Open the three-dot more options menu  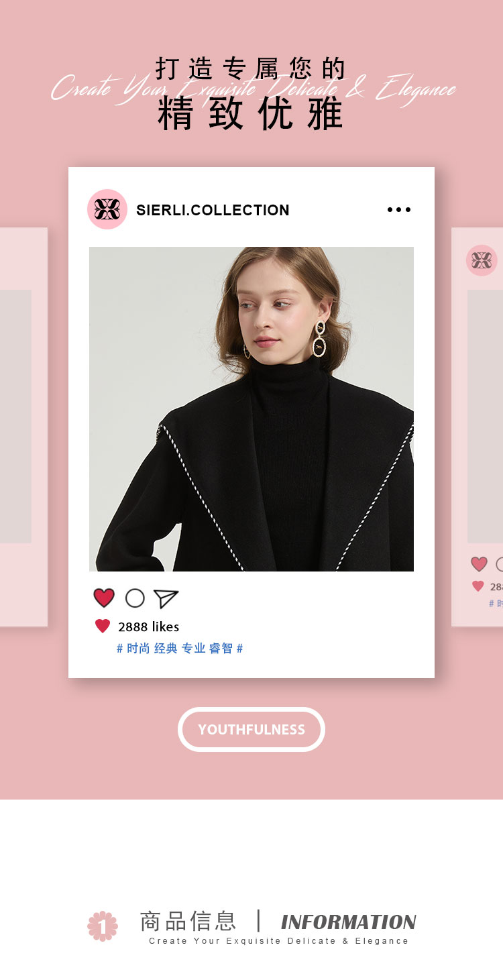tap(399, 210)
